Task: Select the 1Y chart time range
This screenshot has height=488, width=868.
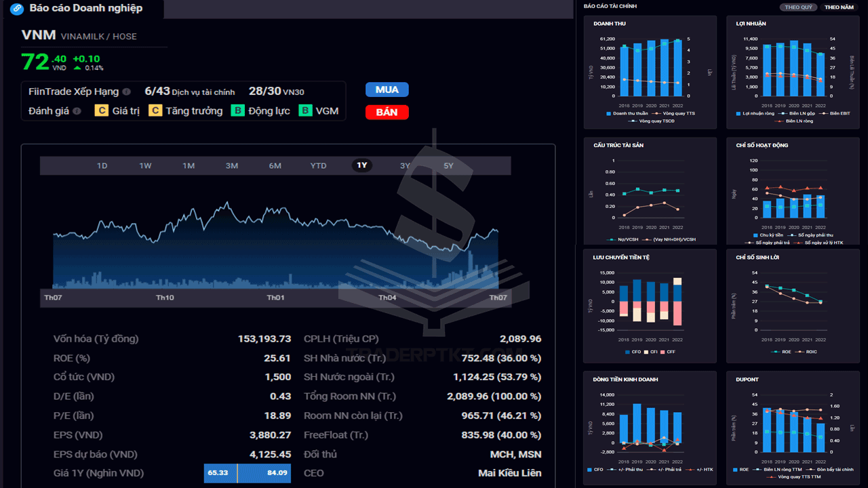Action: click(362, 165)
